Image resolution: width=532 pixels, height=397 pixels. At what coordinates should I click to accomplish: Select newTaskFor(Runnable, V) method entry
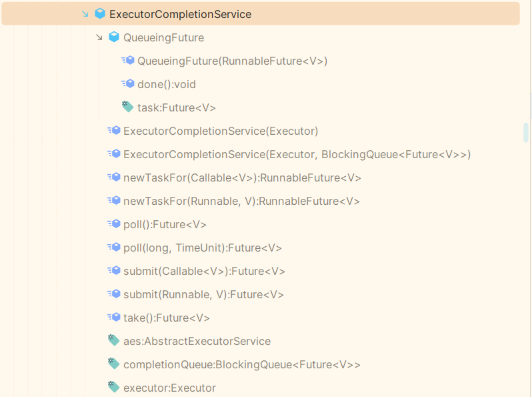(241, 201)
